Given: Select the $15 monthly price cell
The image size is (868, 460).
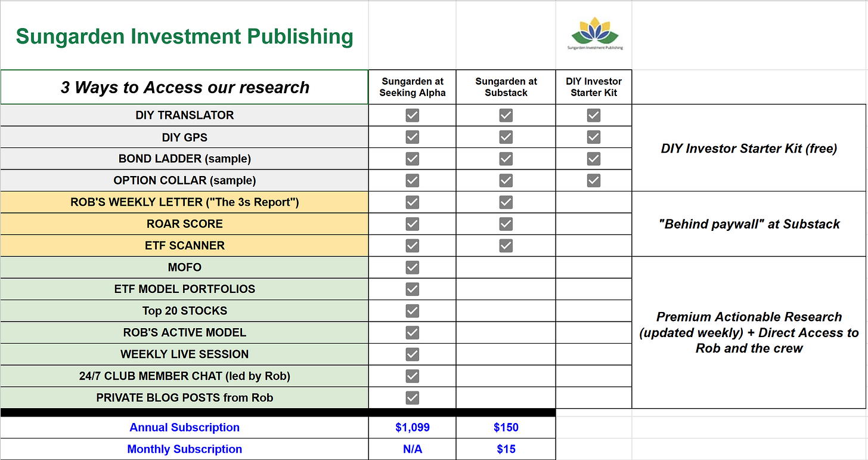Looking at the screenshot, I should 506,449.
